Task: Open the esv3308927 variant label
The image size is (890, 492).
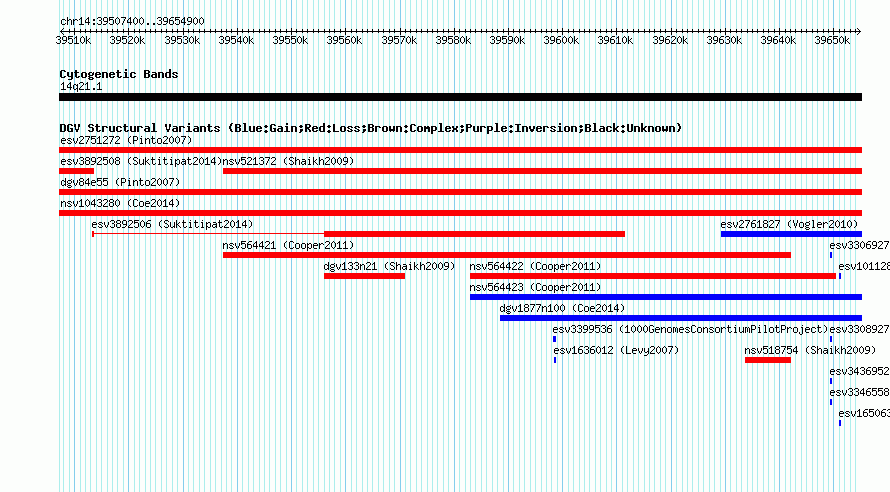Action: tap(859, 329)
